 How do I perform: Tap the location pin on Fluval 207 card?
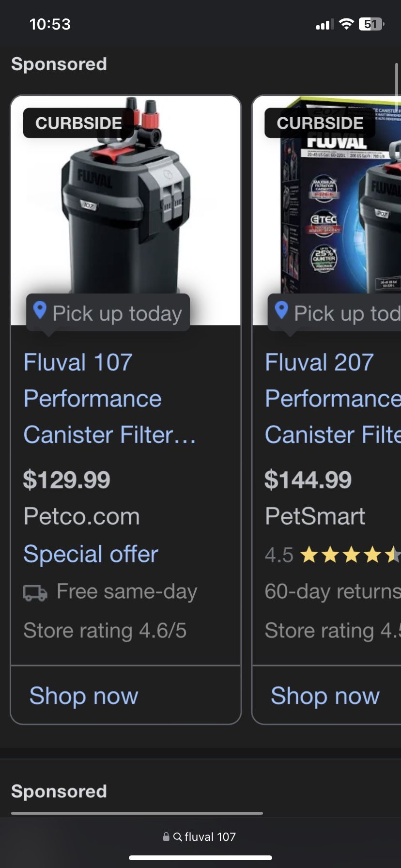[281, 310]
